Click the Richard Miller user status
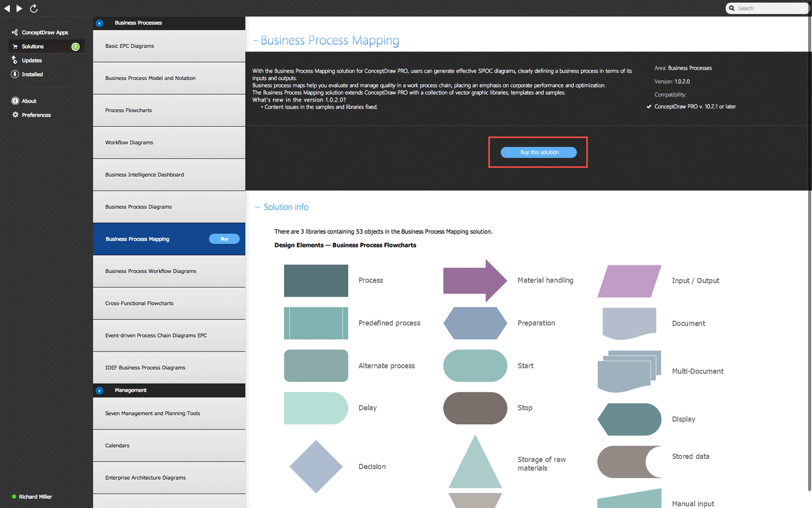This screenshot has width=812, height=508. point(34,497)
